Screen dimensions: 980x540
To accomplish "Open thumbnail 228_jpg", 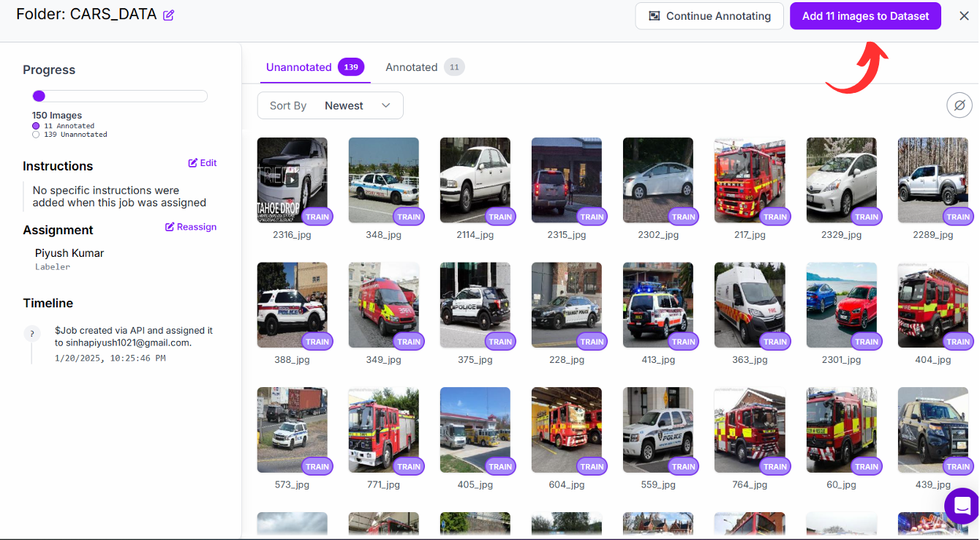I will pyautogui.click(x=567, y=305).
